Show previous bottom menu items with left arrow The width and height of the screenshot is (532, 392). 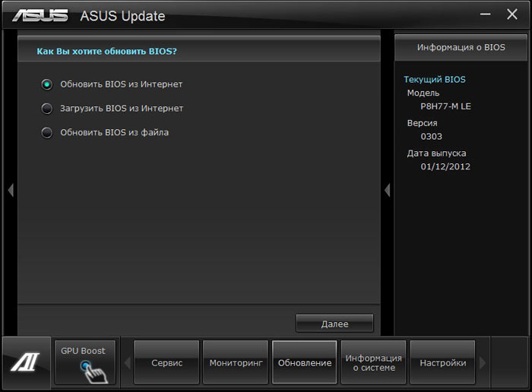[128, 363]
